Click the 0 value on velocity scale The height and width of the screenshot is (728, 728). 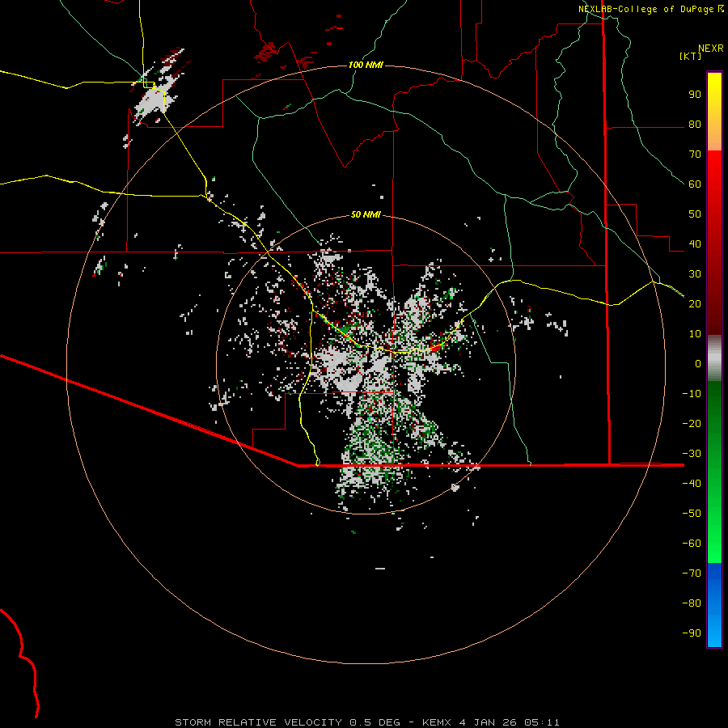click(698, 364)
